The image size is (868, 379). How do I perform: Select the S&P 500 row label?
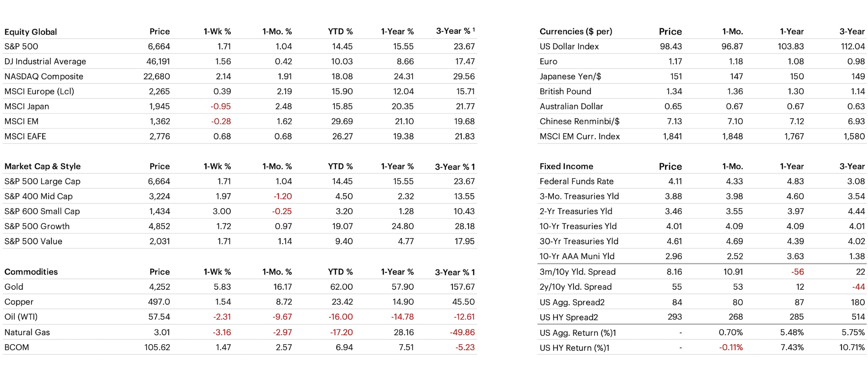click(21, 46)
